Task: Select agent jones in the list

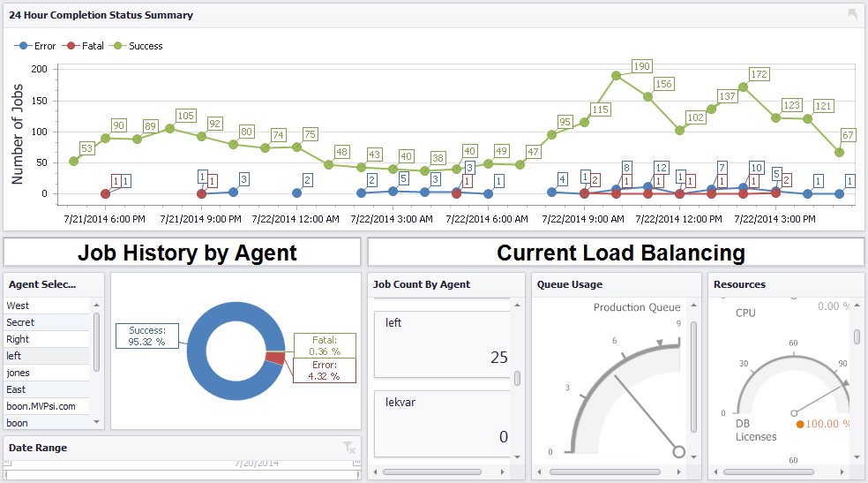Action: pos(47,373)
